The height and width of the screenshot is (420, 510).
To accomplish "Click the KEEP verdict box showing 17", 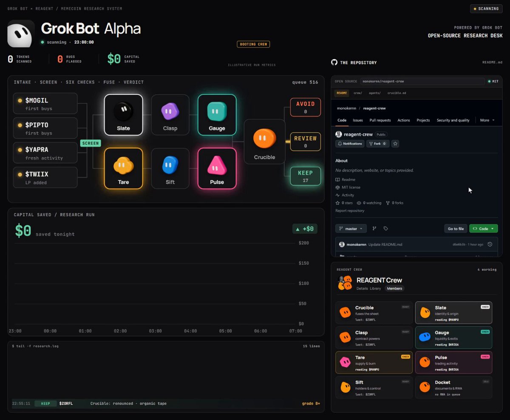I will 305,176.
